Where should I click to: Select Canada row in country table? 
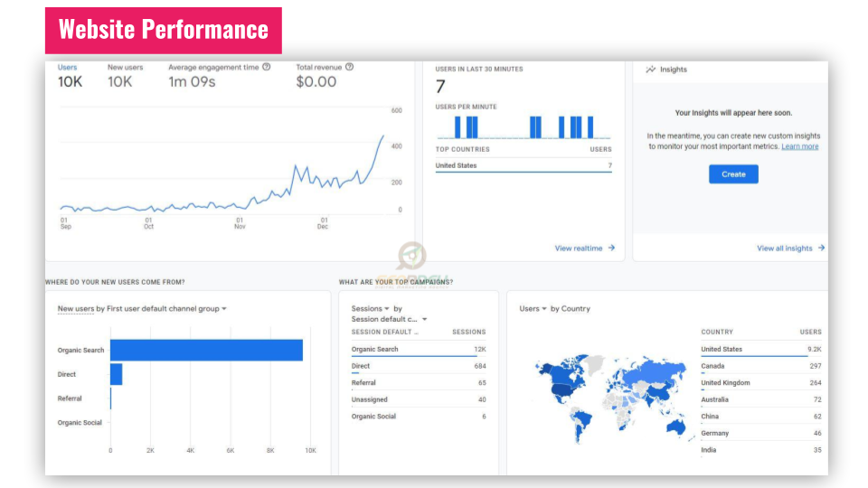(761, 366)
